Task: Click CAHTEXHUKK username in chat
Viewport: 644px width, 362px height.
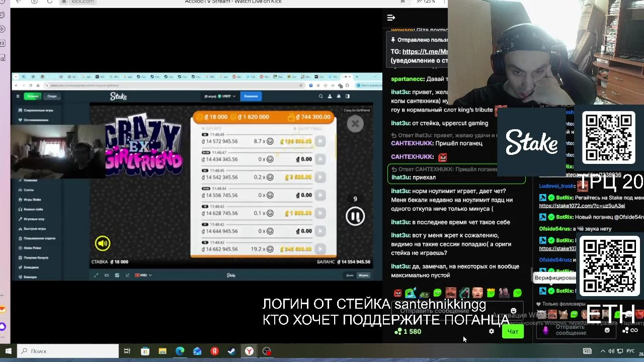Action: (412, 143)
